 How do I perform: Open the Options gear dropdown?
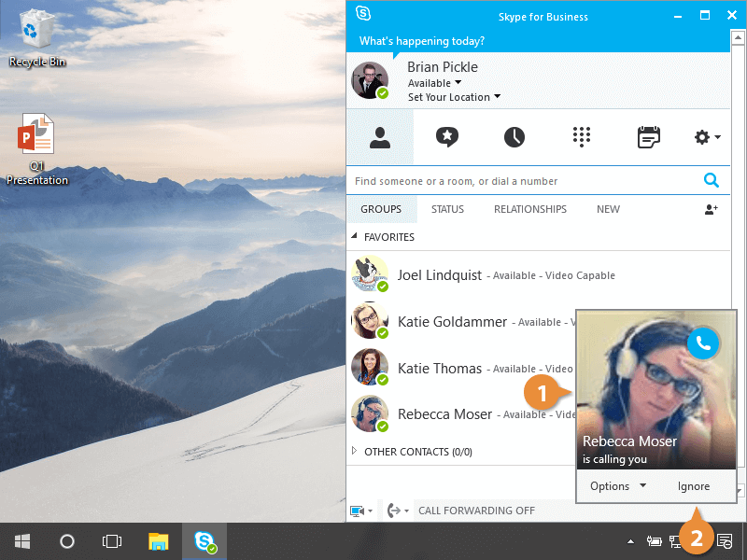pyautogui.click(x=707, y=137)
